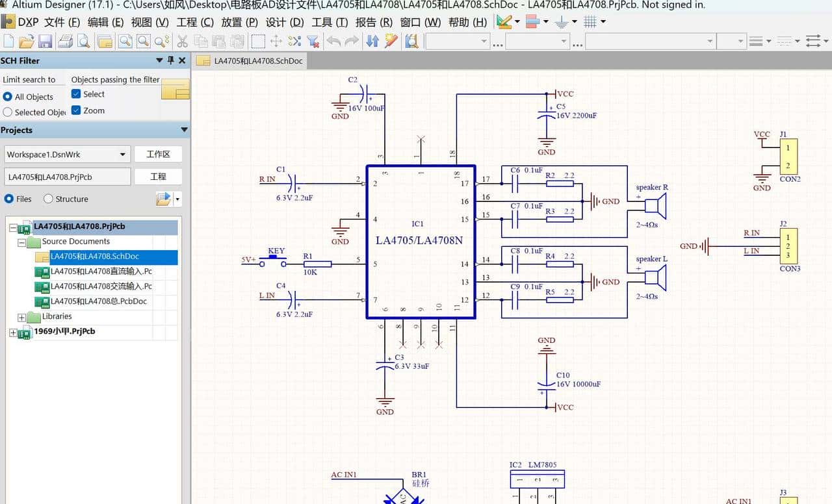The height and width of the screenshot is (504, 832).
Task: Click the Print icon in toolbar
Action: [x=65, y=42]
